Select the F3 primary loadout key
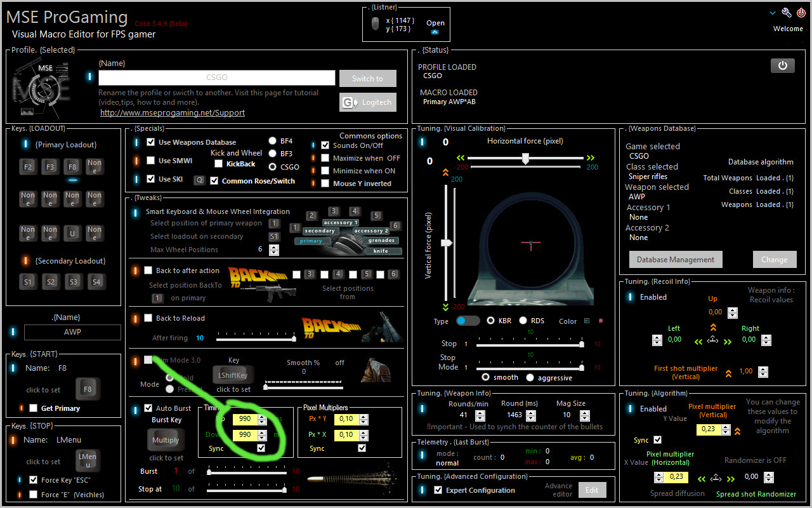Screen dimensions: 812x508 pos(50,167)
